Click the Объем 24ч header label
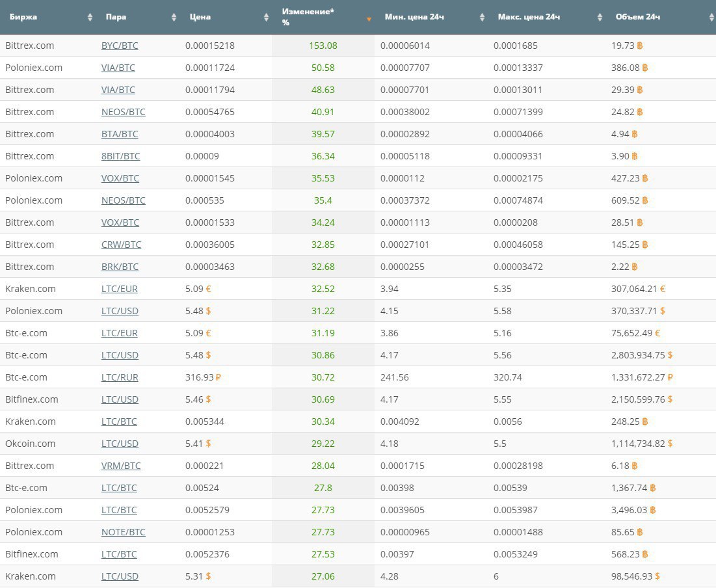This screenshot has height=588, width=716. point(638,17)
